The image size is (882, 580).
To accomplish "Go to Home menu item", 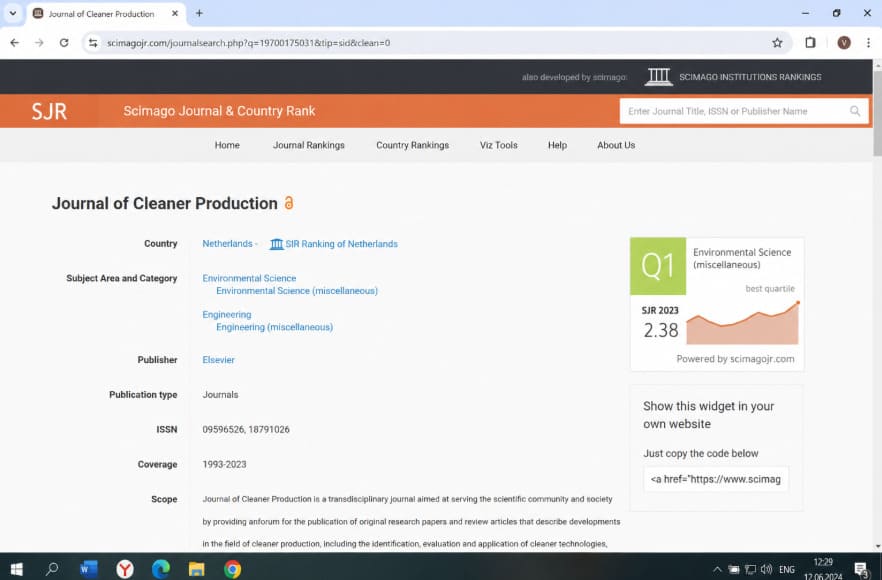I will [227, 145].
